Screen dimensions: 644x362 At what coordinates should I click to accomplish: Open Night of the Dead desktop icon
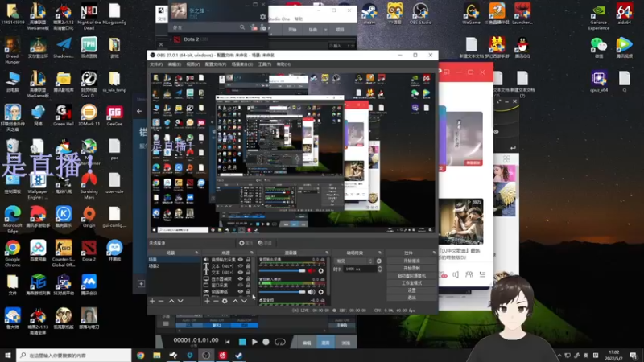pos(89,16)
